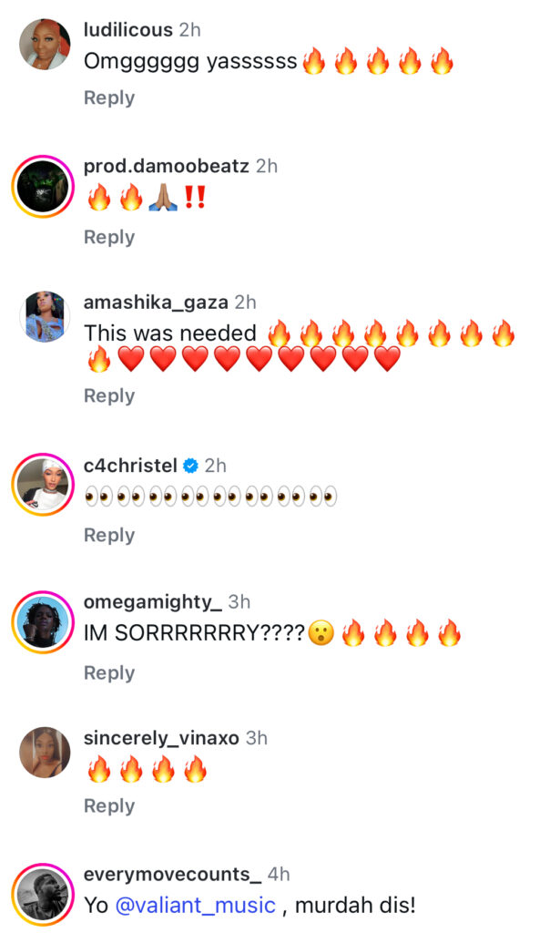Reply to c4christel comment
This screenshot has height=933, width=560.
pos(109,536)
